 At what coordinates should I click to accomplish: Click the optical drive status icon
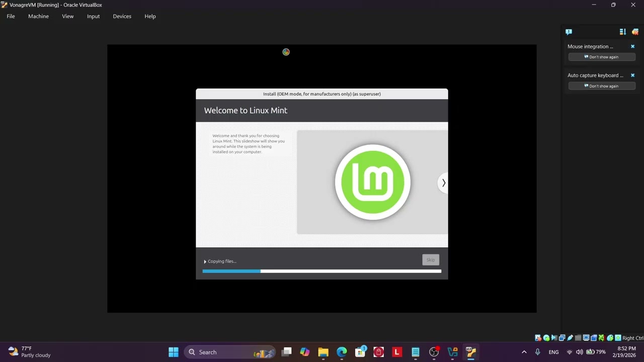(546, 338)
